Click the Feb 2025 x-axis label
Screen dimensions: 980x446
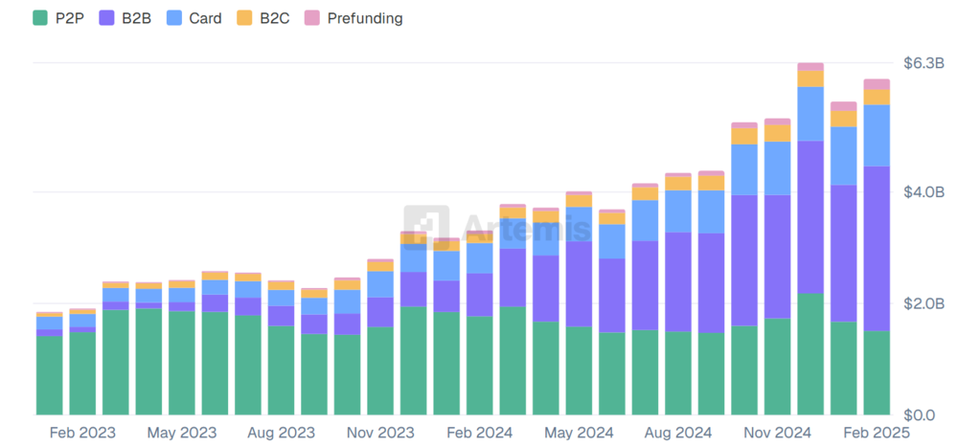point(877,433)
